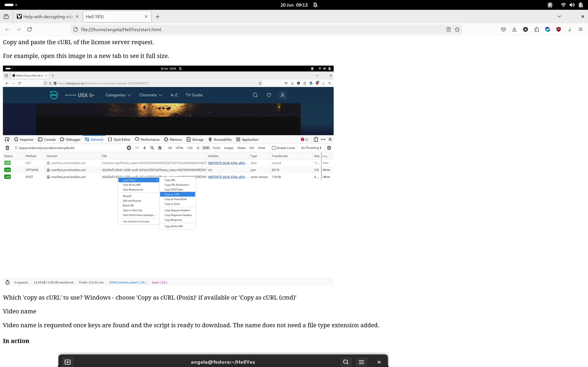Add a new terminal tab
This screenshot has width=588, height=367.
pos(68,362)
